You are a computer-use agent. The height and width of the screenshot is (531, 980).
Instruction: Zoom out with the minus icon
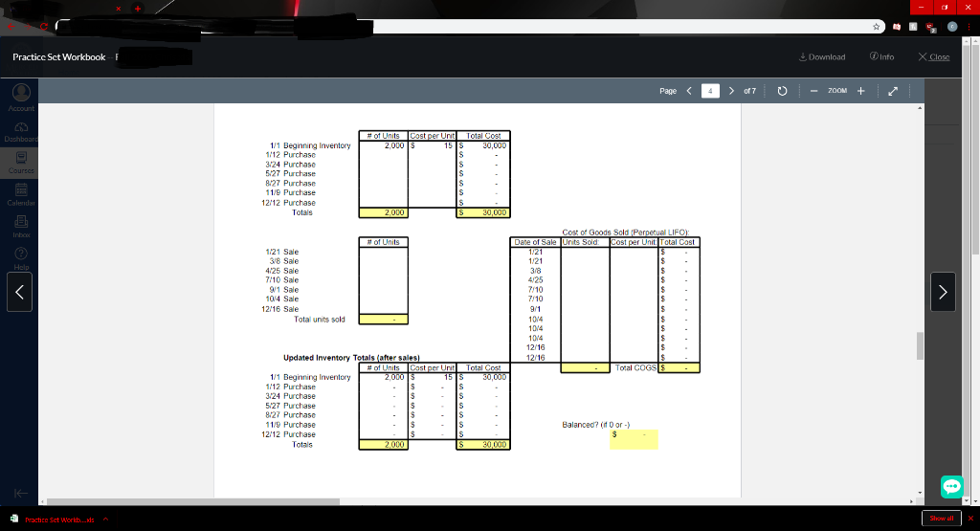click(813, 91)
